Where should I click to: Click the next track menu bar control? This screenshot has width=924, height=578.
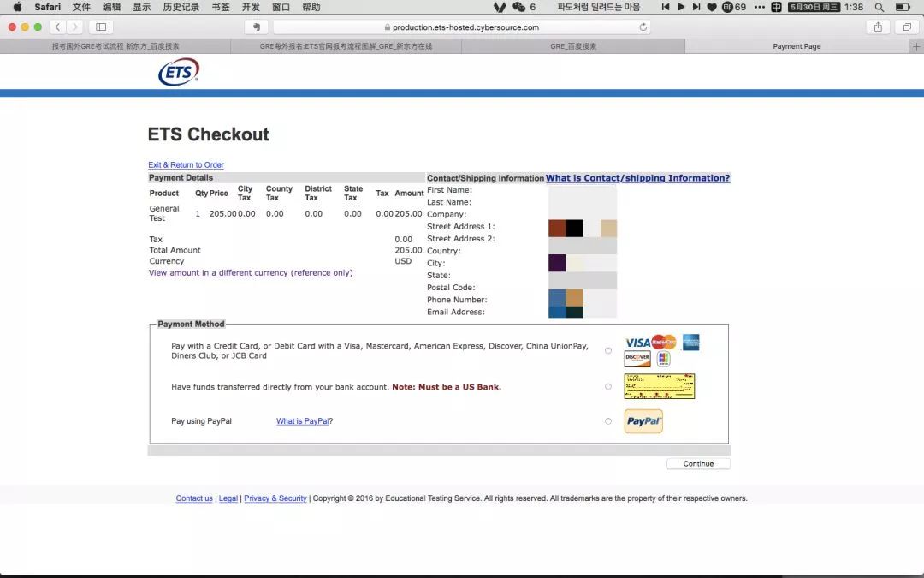696,7
